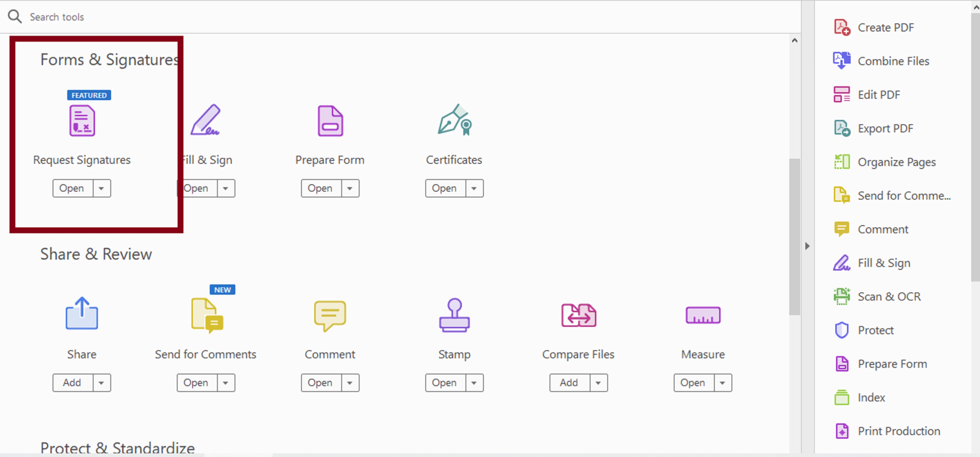This screenshot has width=980, height=457.
Task: Collapse right pane with arrow handle
Action: pyautogui.click(x=807, y=246)
